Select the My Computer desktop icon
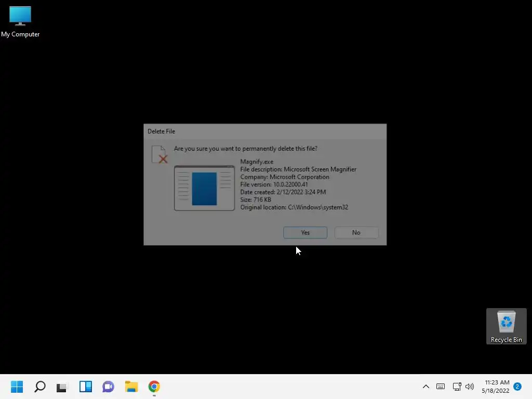The width and height of the screenshot is (532, 399). [20, 21]
